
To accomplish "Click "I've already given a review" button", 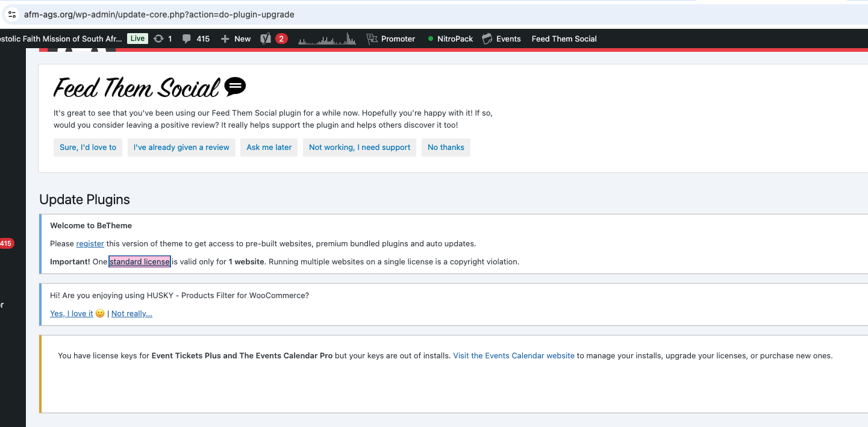I will tap(181, 147).
